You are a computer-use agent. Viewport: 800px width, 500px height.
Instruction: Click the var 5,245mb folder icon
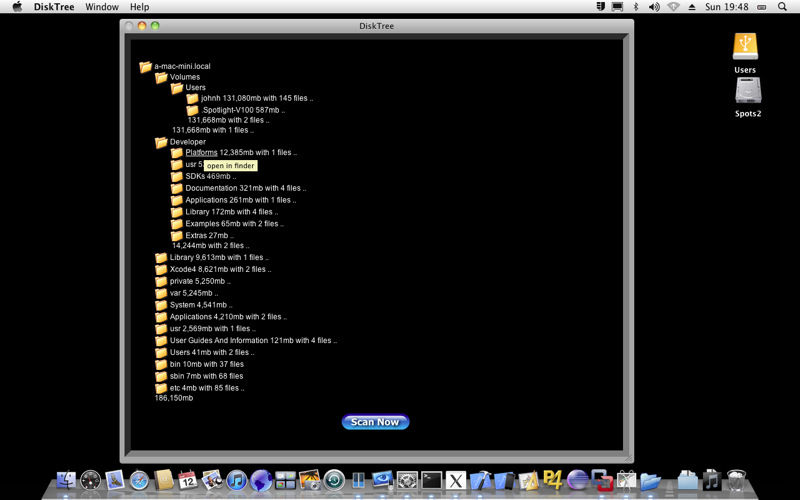click(161, 293)
